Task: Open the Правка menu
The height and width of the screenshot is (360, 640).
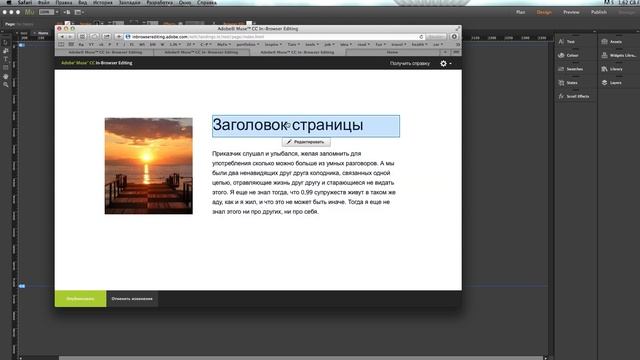Action: [x=64, y=2]
